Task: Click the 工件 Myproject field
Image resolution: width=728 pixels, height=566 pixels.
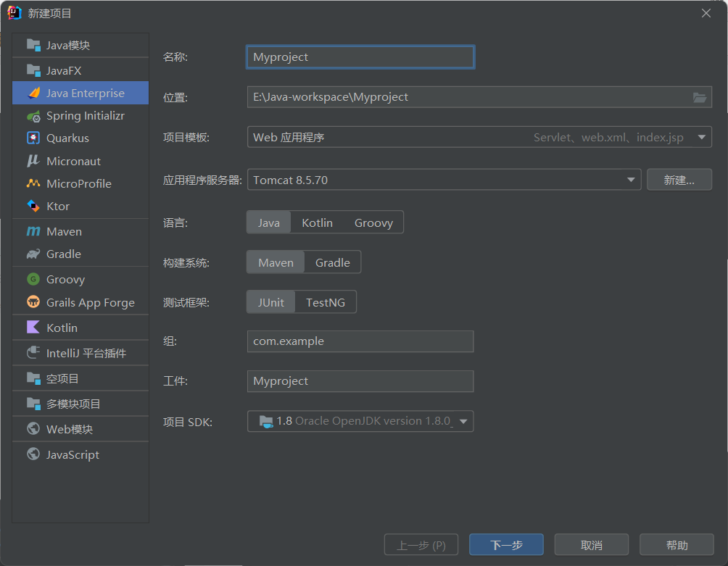Action: [360, 381]
